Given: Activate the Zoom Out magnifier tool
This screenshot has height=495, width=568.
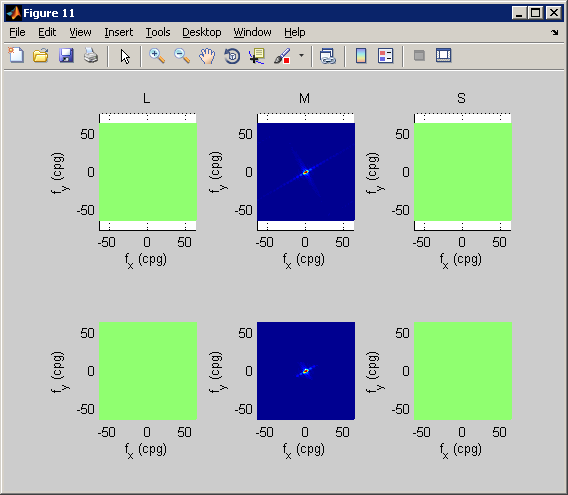Looking at the screenshot, I should click(x=182, y=56).
